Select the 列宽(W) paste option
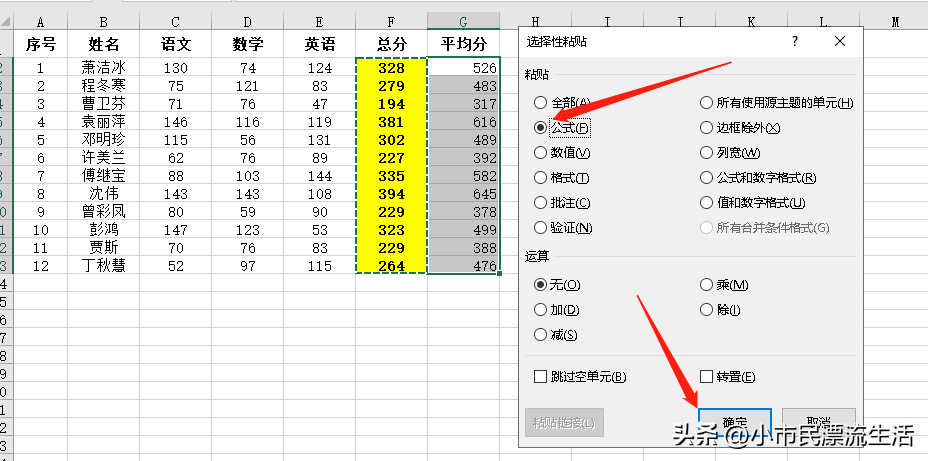The image size is (928, 461). pos(706,153)
